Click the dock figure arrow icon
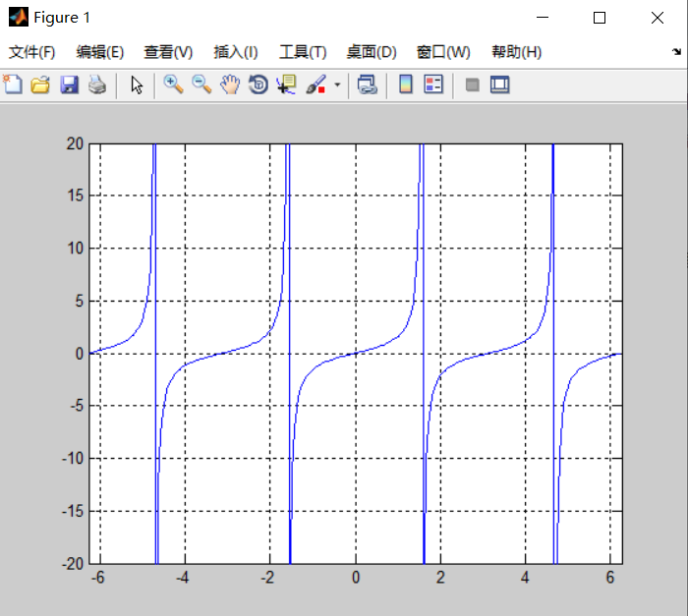Screen dimensions: 688x616 [676, 52]
